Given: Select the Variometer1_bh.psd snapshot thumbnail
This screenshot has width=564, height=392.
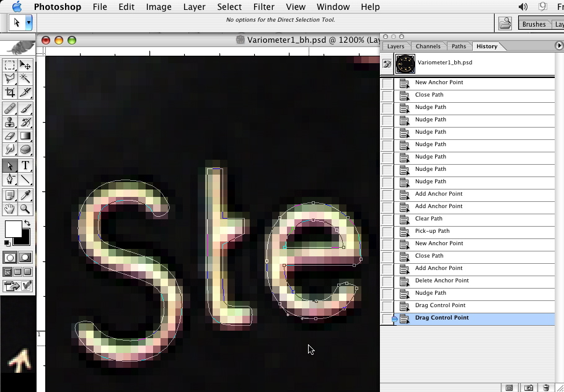Looking at the screenshot, I should 405,63.
